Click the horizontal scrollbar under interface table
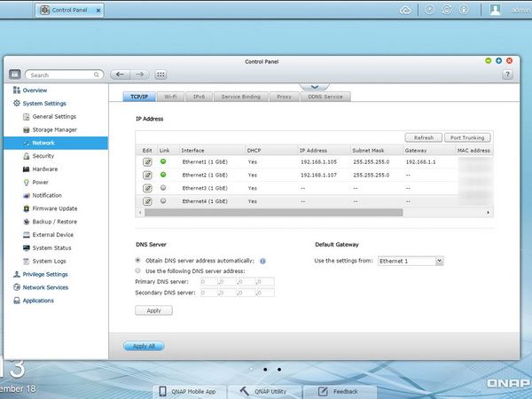The height and width of the screenshot is (399, 532). [273, 213]
